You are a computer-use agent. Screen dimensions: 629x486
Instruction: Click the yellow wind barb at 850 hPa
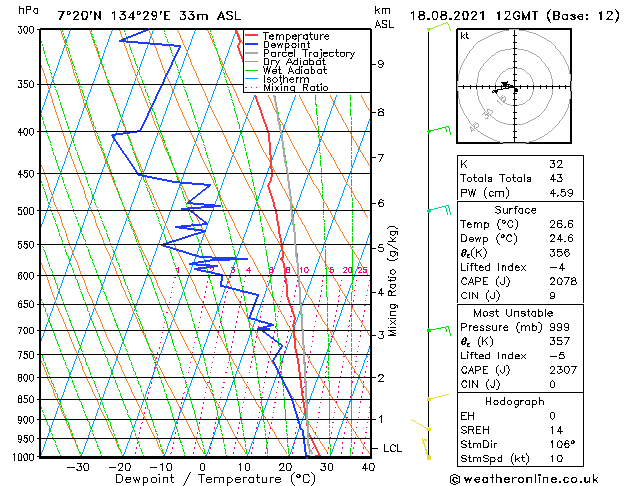point(438,397)
